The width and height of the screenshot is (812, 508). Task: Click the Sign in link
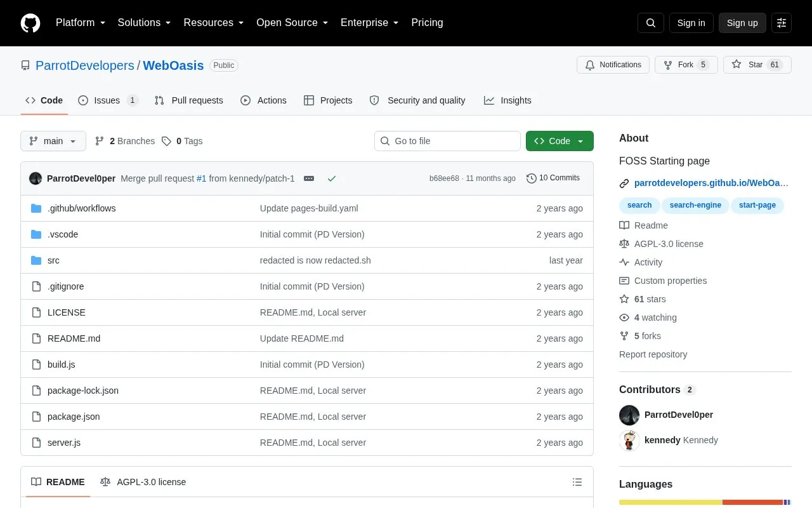tap(691, 23)
